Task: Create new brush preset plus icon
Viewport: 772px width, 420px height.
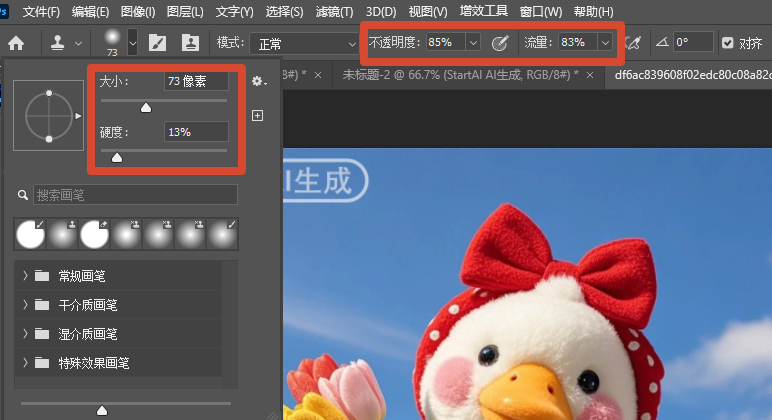Action: click(x=257, y=115)
